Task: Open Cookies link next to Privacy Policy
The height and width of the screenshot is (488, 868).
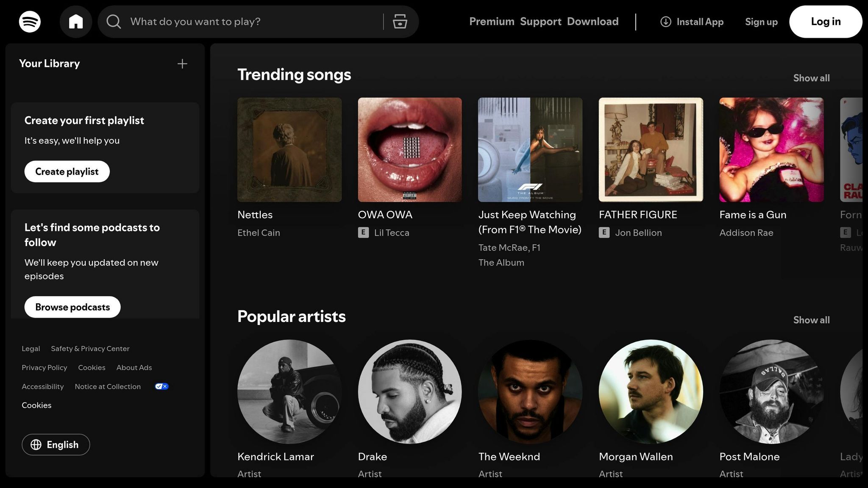Action: (92, 368)
